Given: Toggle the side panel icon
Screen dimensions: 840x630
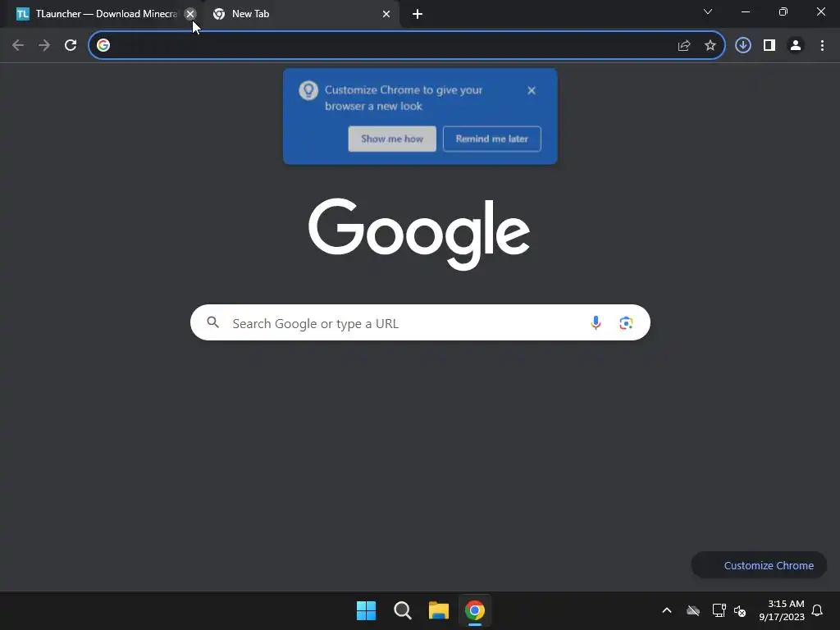Looking at the screenshot, I should point(769,46).
